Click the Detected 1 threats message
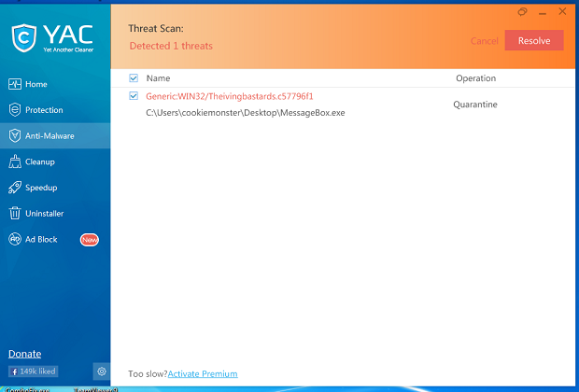579x392 pixels. [171, 46]
